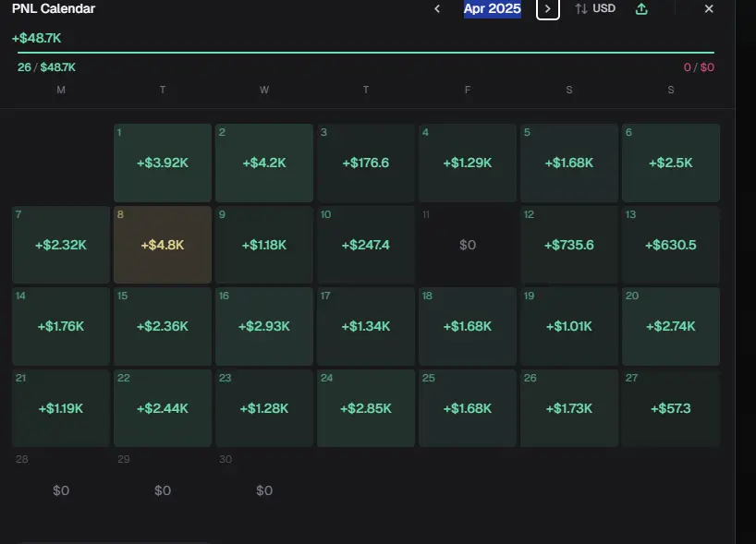Screen dimensions: 756x544
Task: Select day 7 cell showing +$2.32K
Action: pos(61,245)
